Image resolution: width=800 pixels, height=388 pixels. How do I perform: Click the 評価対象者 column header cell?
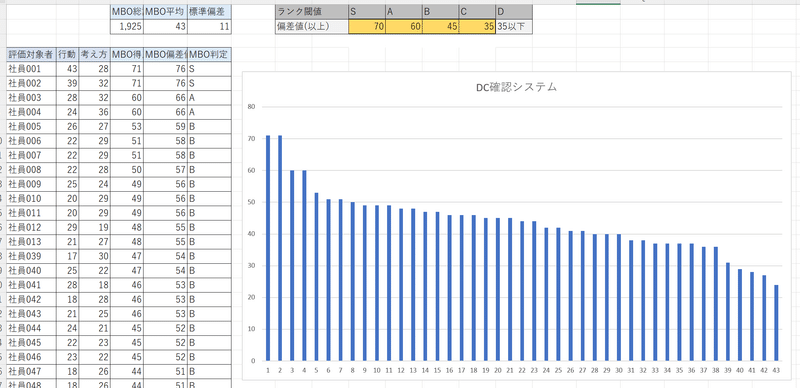point(31,55)
